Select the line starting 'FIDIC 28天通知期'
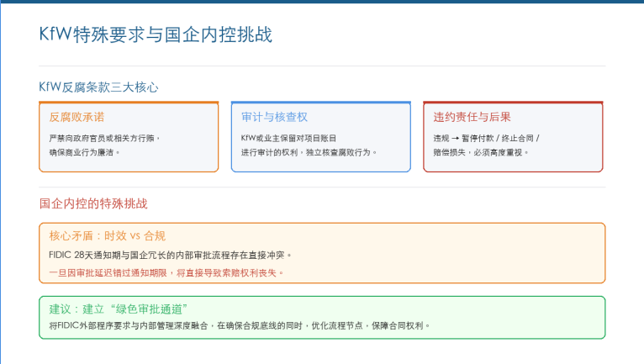The image size is (644, 364). point(170,255)
